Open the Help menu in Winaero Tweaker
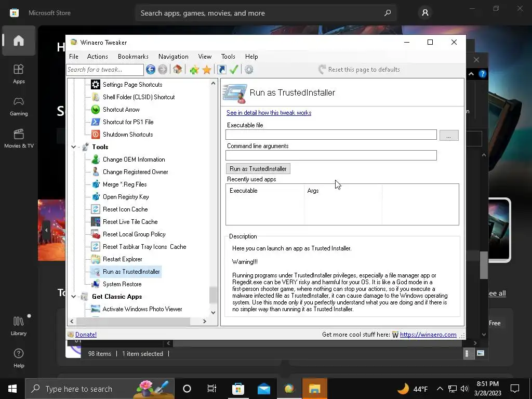Image resolution: width=532 pixels, height=399 pixels. (x=251, y=57)
